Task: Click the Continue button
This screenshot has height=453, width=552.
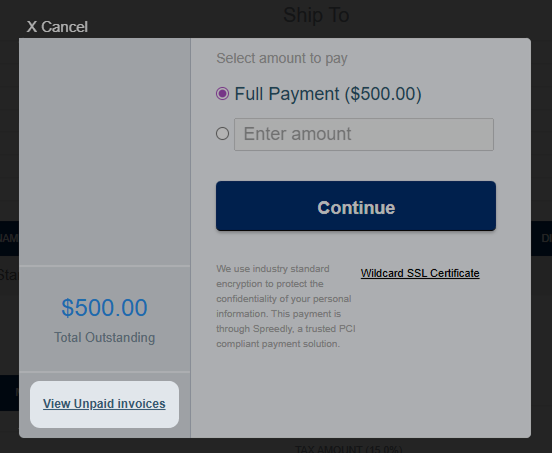Action: tap(356, 206)
